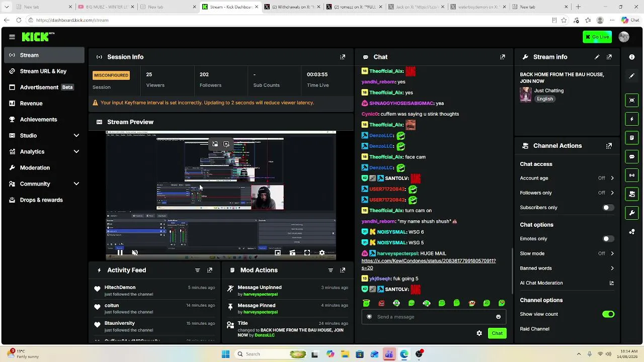Edit stream info with the pencil icon
Image resolution: width=644 pixels, height=362 pixels.
pos(597,57)
